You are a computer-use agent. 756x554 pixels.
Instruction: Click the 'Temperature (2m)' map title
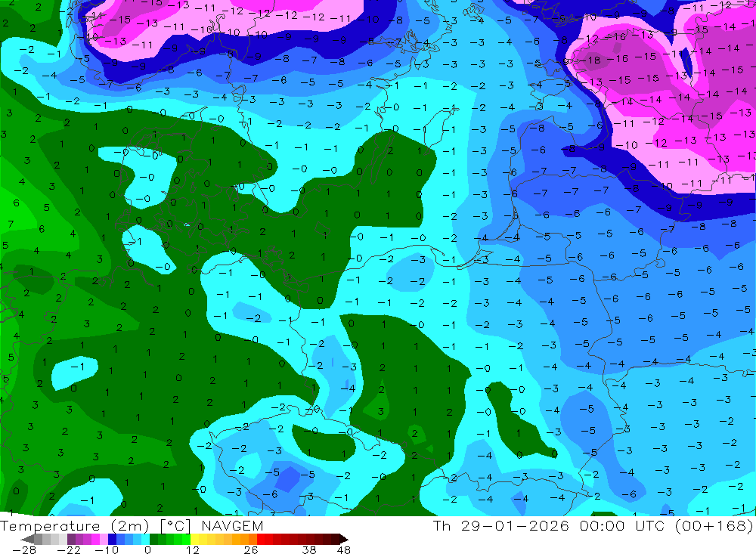pyautogui.click(x=74, y=526)
